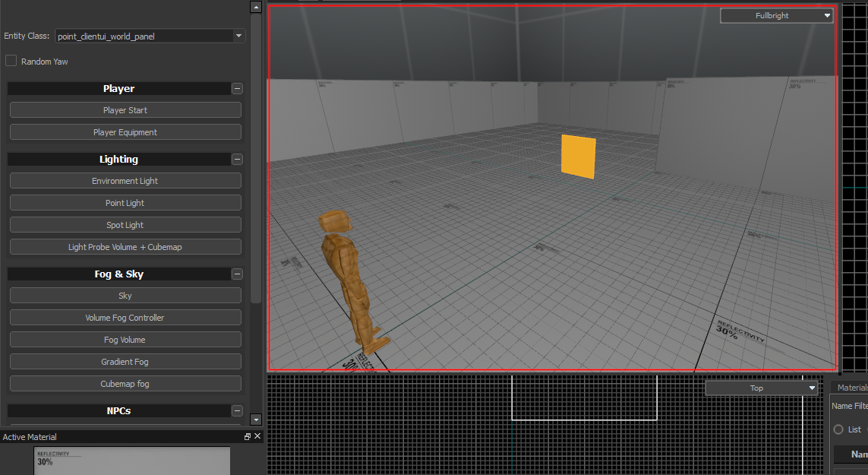The height and width of the screenshot is (475, 868).
Task: Collapse the Fog & Sky section
Action: (x=237, y=274)
